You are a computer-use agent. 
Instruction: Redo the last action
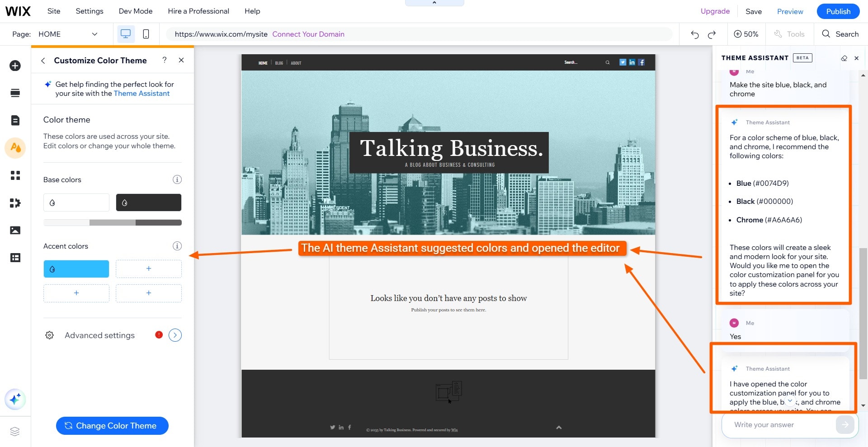pyautogui.click(x=712, y=34)
